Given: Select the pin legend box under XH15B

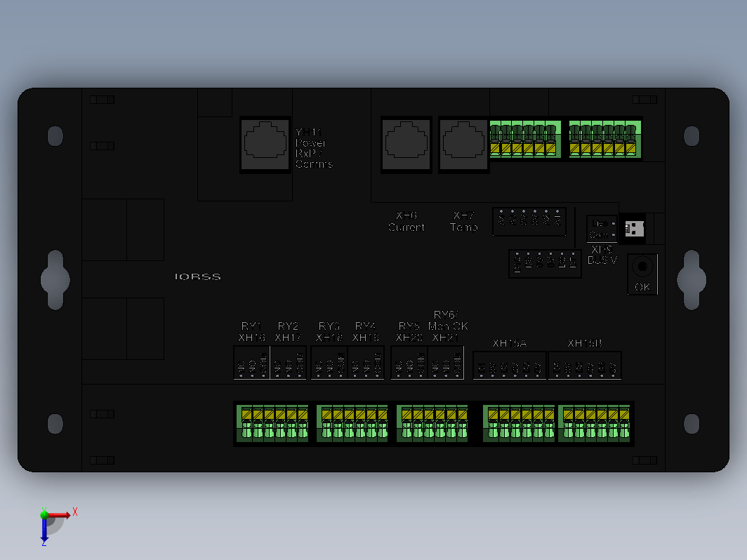Looking at the screenshot, I should [x=585, y=366].
